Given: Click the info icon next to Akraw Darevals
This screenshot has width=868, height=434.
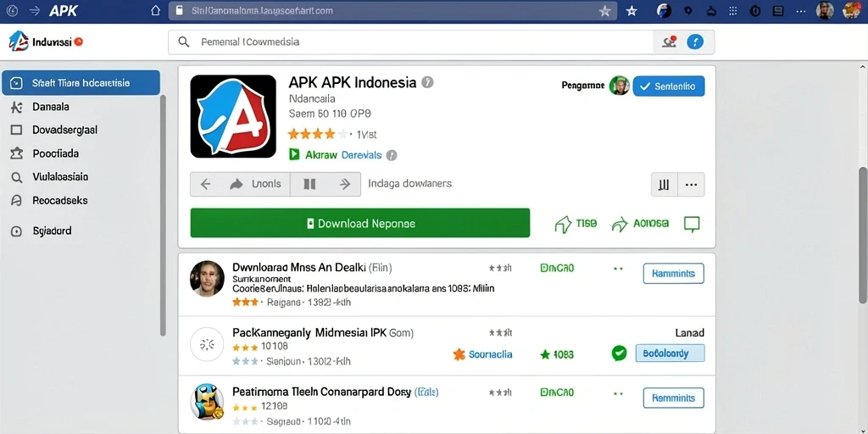Looking at the screenshot, I should tap(392, 156).
